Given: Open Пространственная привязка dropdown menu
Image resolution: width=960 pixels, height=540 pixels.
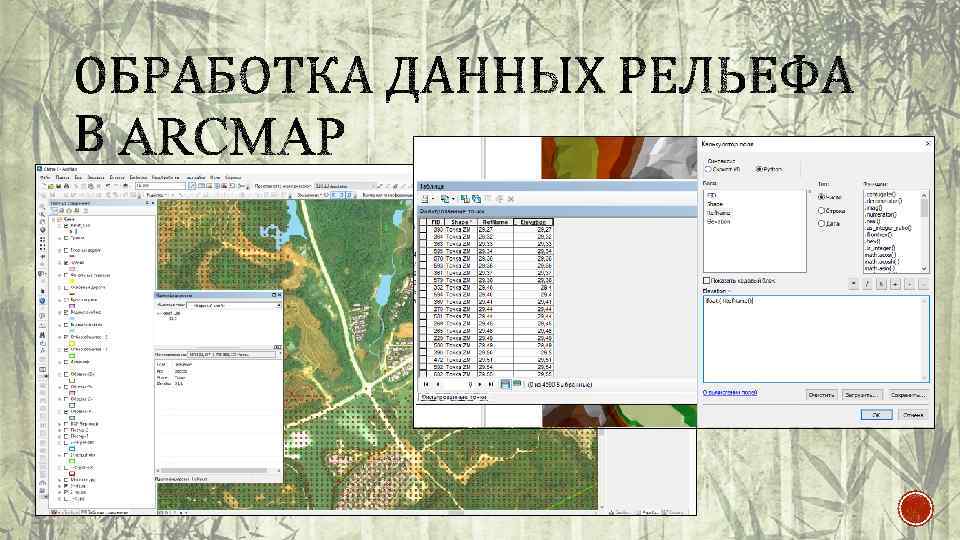Looking at the screenshot, I should (x=282, y=186).
